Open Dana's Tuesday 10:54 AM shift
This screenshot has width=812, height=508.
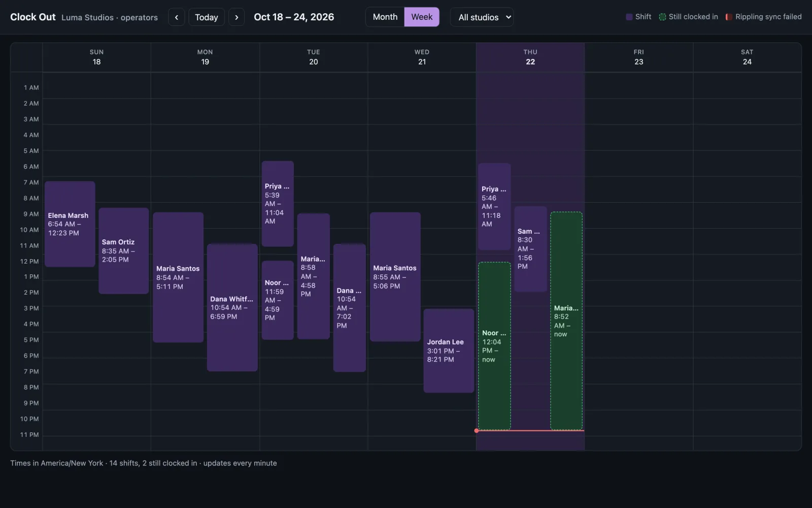pos(349,308)
